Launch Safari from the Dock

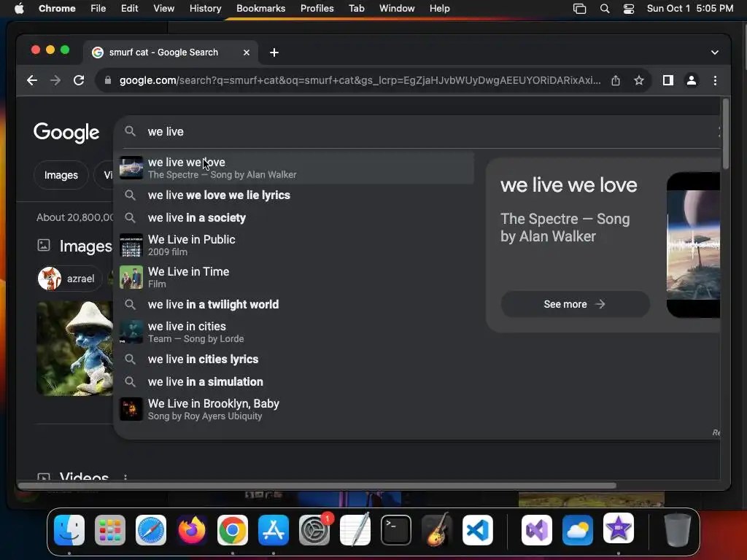pyautogui.click(x=151, y=529)
